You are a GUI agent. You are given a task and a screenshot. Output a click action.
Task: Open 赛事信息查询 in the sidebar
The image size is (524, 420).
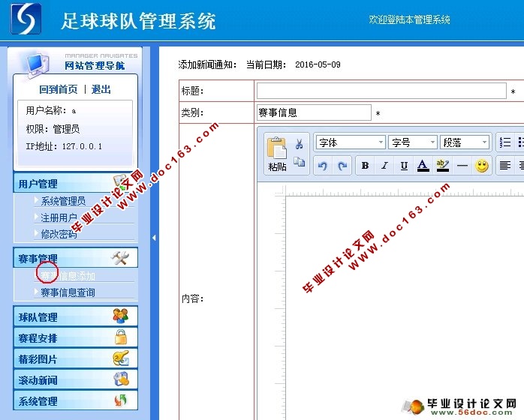pos(68,292)
